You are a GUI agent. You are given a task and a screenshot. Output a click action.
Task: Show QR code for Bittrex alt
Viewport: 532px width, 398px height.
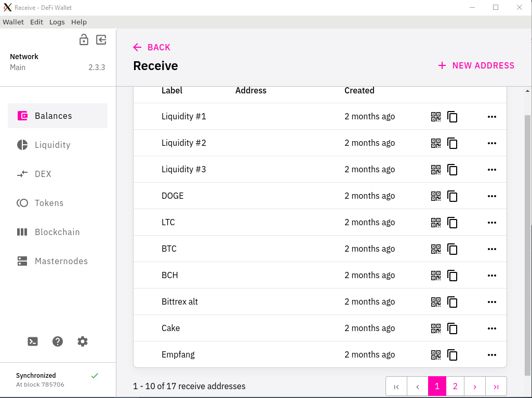[x=436, y=301]
